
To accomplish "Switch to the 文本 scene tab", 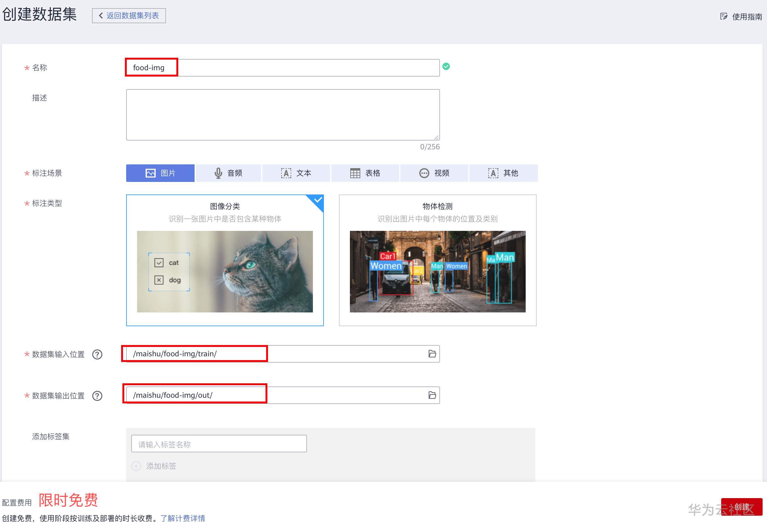I will pos(296,173).
